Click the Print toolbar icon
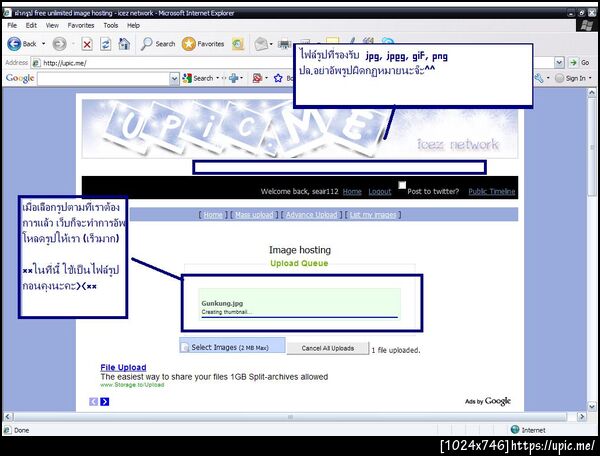Screen dimensions: 600x456 point(285,44)
